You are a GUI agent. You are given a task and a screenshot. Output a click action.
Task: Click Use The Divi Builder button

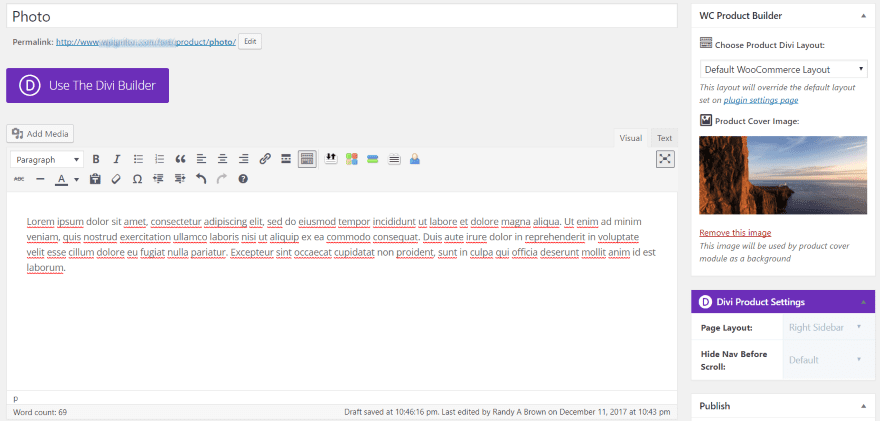point(88,85)
